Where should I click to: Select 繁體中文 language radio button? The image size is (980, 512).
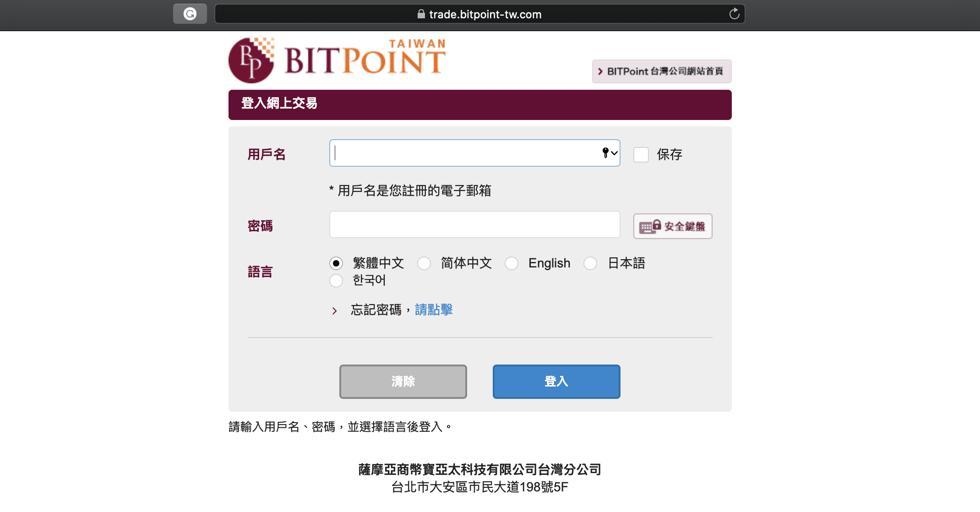click(x=336, y=263)
